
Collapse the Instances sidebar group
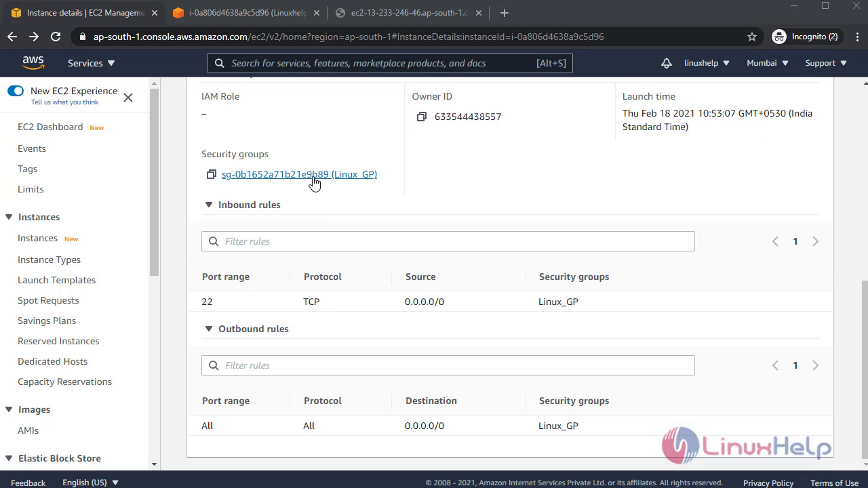tap(9, 217)
